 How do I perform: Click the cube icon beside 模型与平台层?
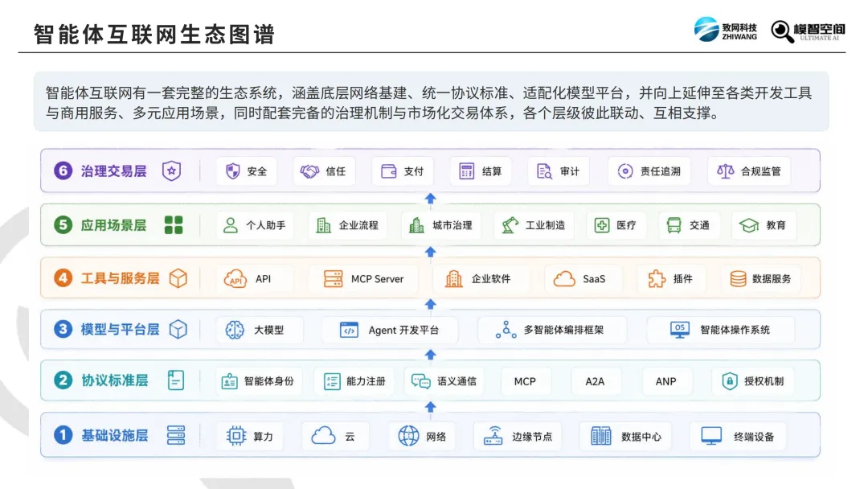178,329
